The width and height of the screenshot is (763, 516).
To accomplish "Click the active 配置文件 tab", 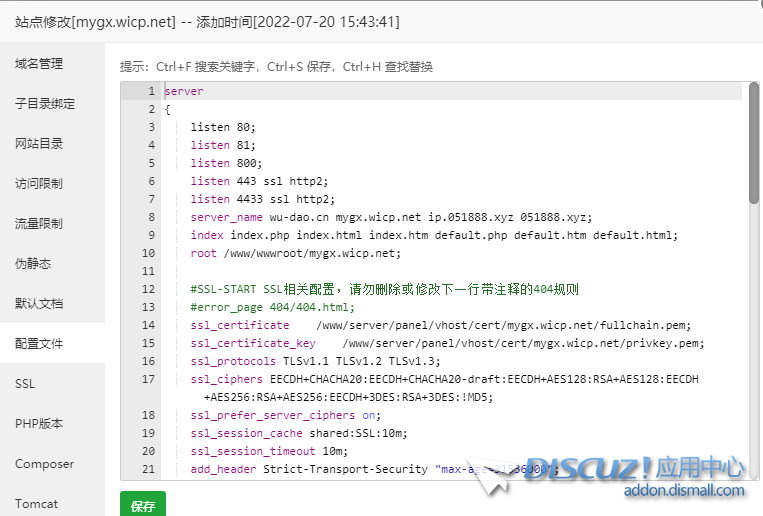I will 39,343.
